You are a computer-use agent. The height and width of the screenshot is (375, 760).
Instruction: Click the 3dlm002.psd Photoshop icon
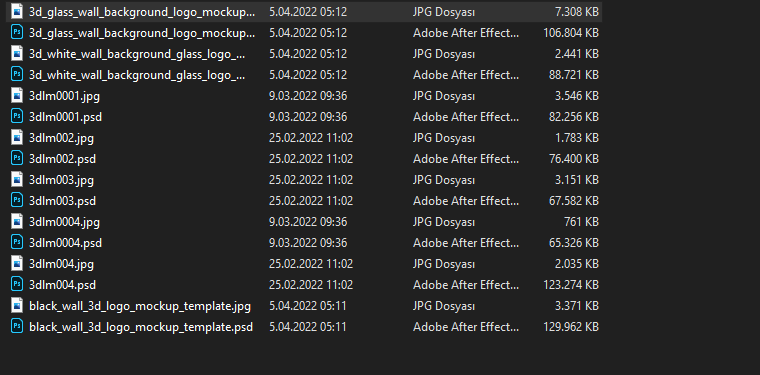click(17, 158)
